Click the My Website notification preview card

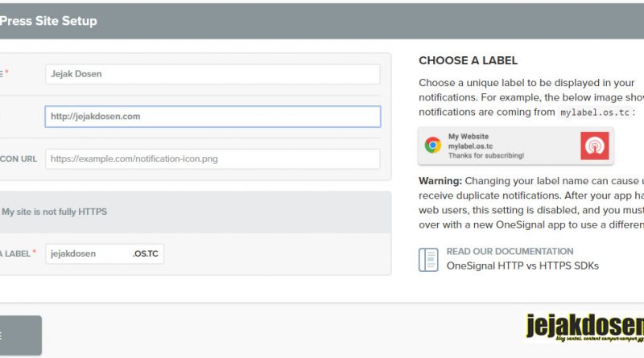[516, 146]
